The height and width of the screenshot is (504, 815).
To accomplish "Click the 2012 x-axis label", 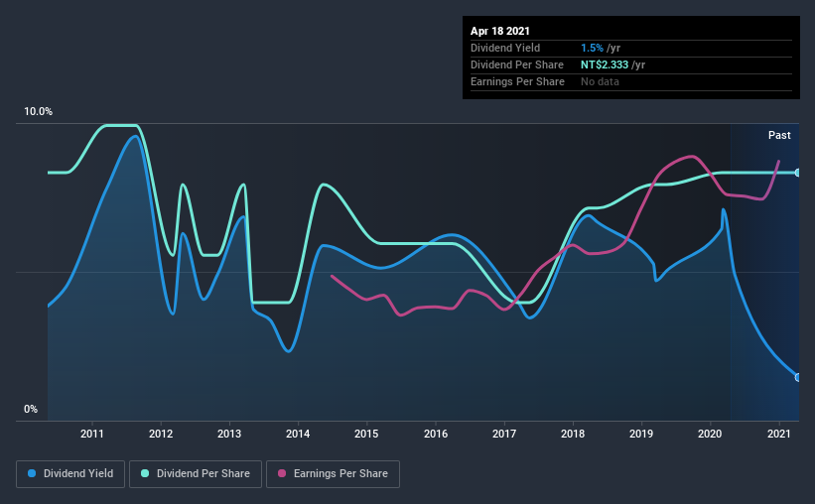I will tap(161, 434).
